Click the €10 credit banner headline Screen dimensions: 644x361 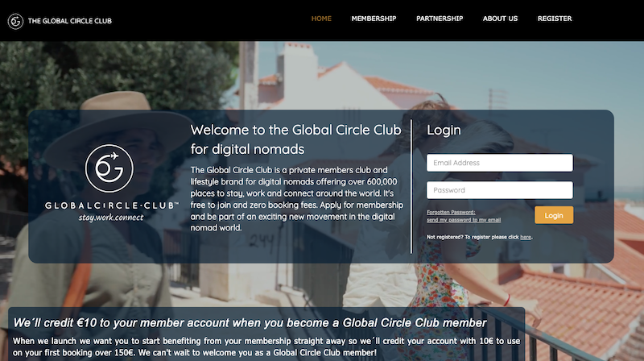250,323
